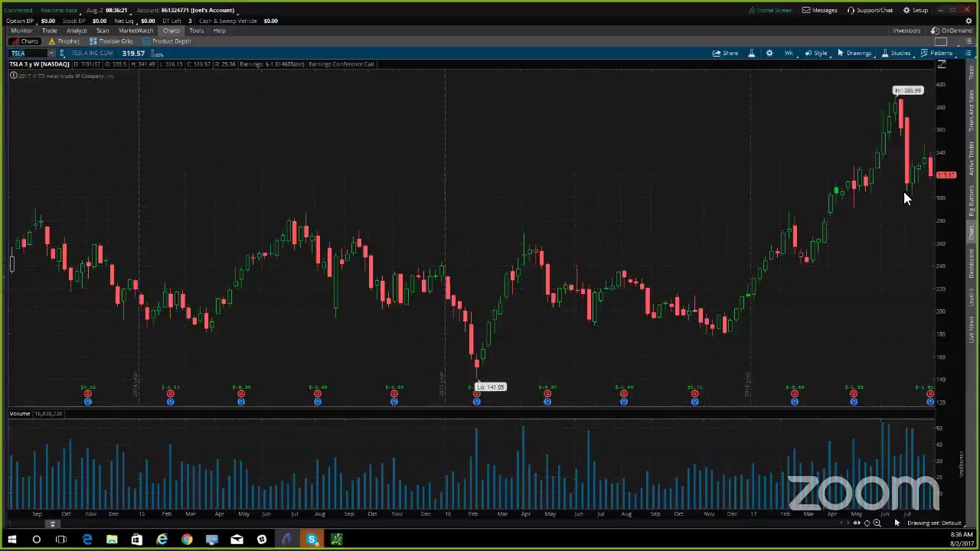Open the Wk timeframe dropdown
Viewport: 980px width, 551px height.
[789, 54]
